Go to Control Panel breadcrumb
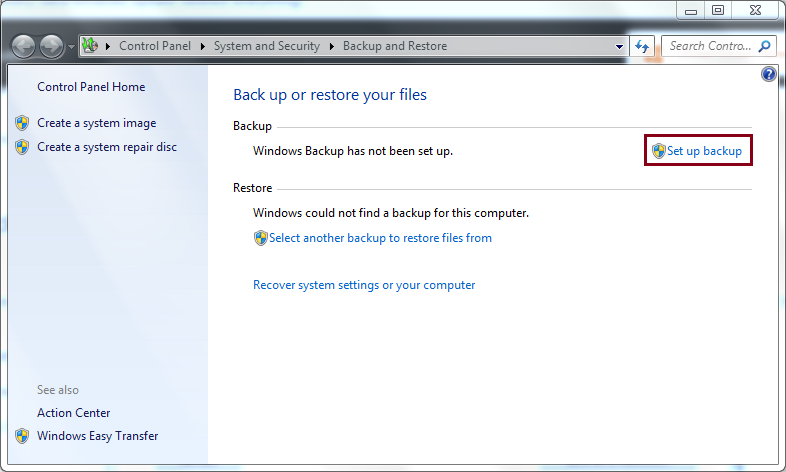Image resolution: width=786 pixels, height=472 pixels. pos(155,46)
